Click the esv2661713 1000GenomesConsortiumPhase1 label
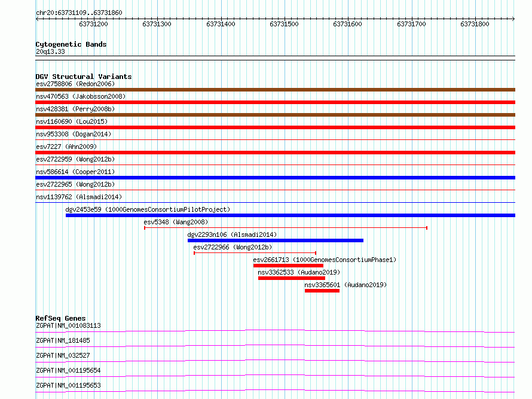Screen dimensions: 532x399 click(x=325, y=260)
